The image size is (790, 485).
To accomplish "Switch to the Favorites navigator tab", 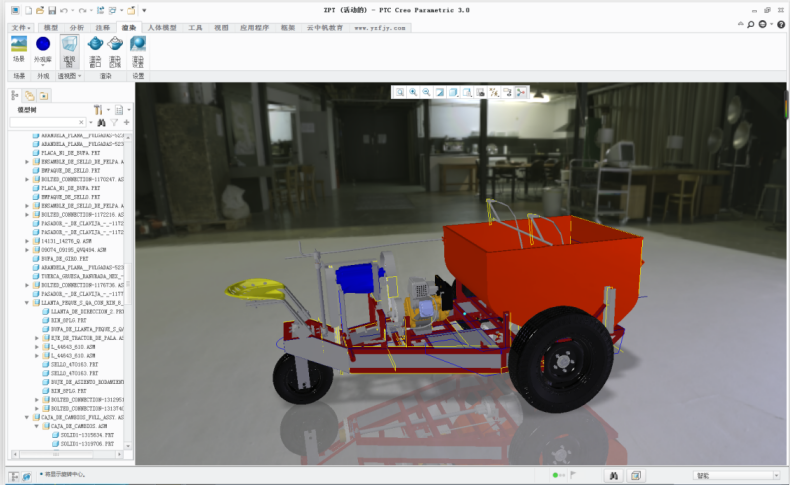I will pyautogui.click(x=44, y=96).
